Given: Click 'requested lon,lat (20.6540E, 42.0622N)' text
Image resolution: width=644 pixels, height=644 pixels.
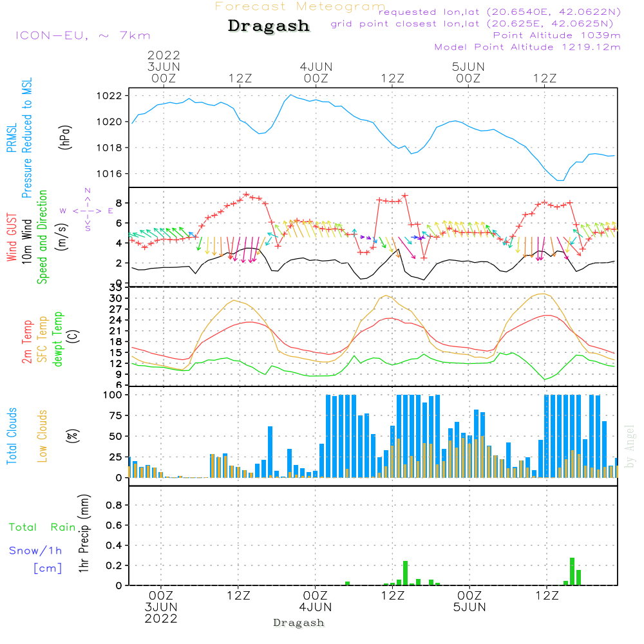Looking at the screenshot, I should point(500,12).
